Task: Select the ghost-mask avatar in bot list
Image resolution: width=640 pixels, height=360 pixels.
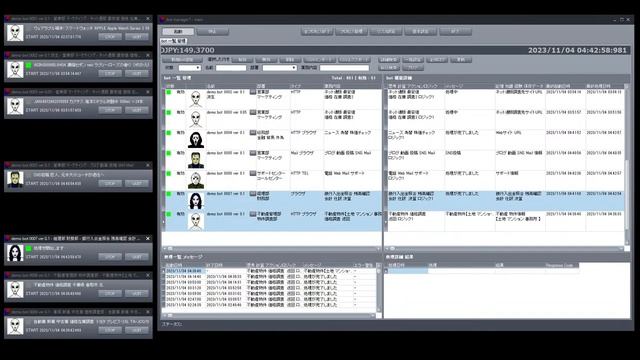Action: [x=196, y=140]
